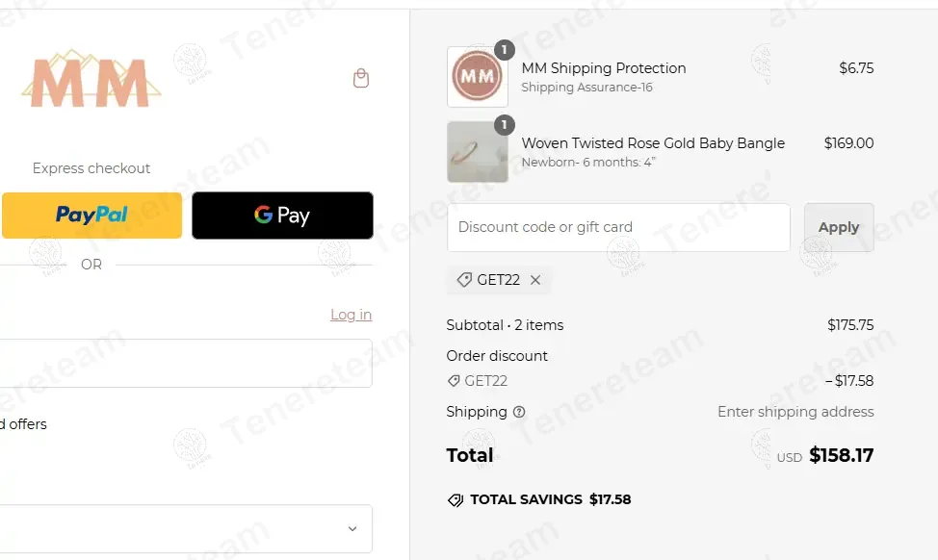938x560 pixels.
Task: Click the tag icon under Order discount
Action: coord(454,381)
